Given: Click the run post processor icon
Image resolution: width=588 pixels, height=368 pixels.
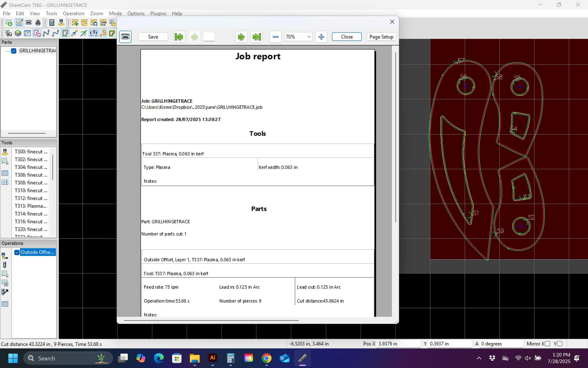Looking at the screenshot, I should (9, 23).
